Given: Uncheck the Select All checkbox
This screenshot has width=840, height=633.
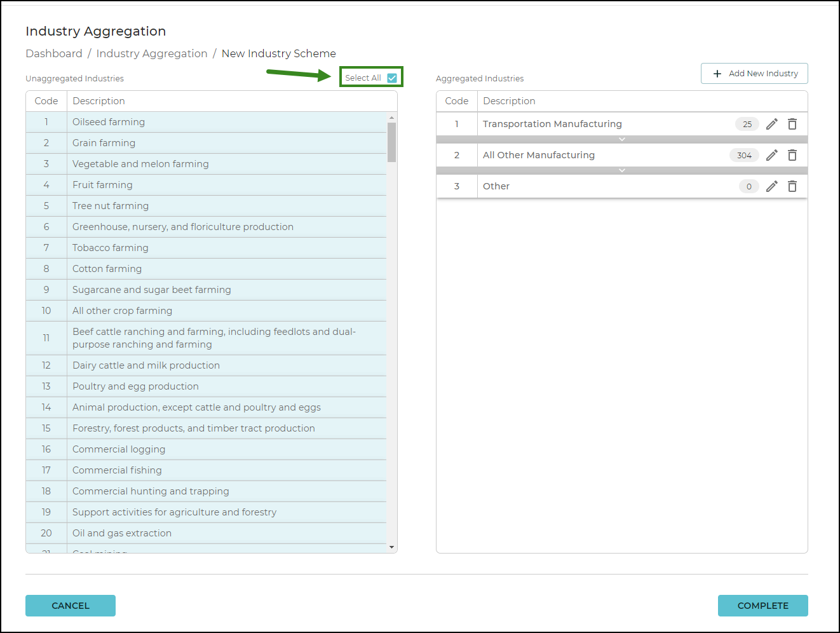Looking at the screenshot, I should click(392, 77).
